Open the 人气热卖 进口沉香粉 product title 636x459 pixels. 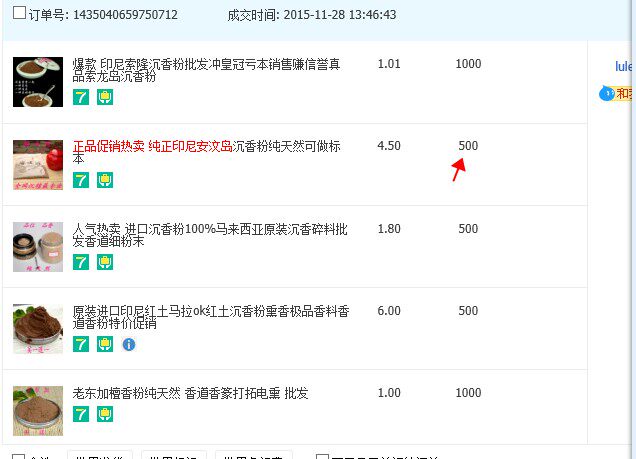pos(210,235)
